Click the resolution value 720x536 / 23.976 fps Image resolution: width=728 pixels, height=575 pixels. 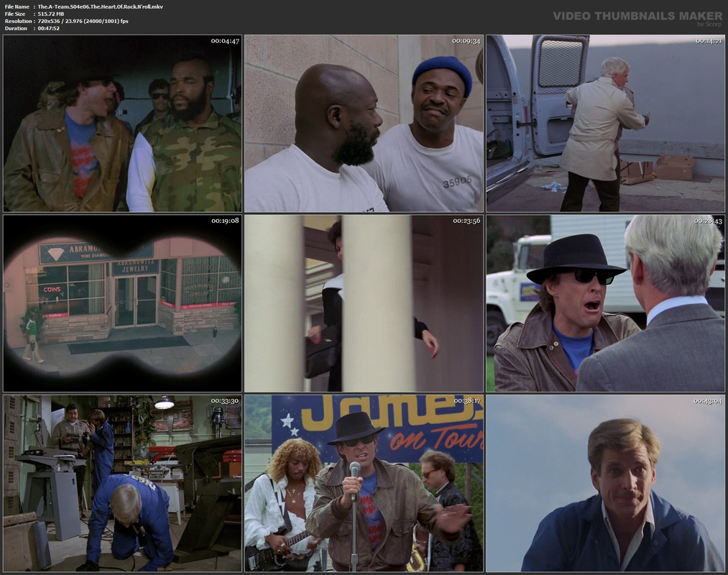pos(83,21)
